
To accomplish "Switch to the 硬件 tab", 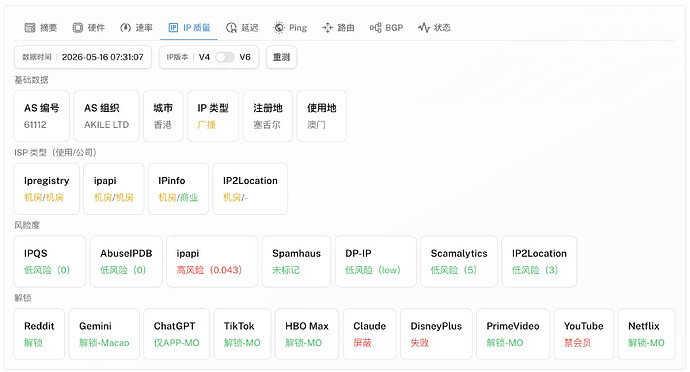I will coord(88,28).
